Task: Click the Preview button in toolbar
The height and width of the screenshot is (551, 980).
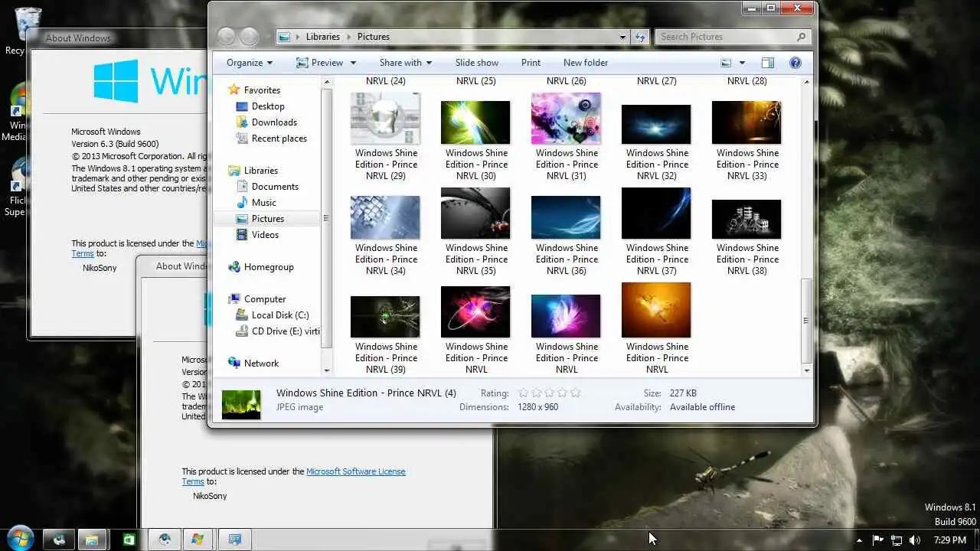Action: 320,63
